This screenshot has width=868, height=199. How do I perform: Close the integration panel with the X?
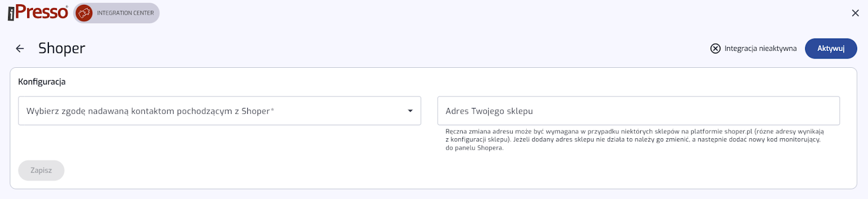pos(856,13)
